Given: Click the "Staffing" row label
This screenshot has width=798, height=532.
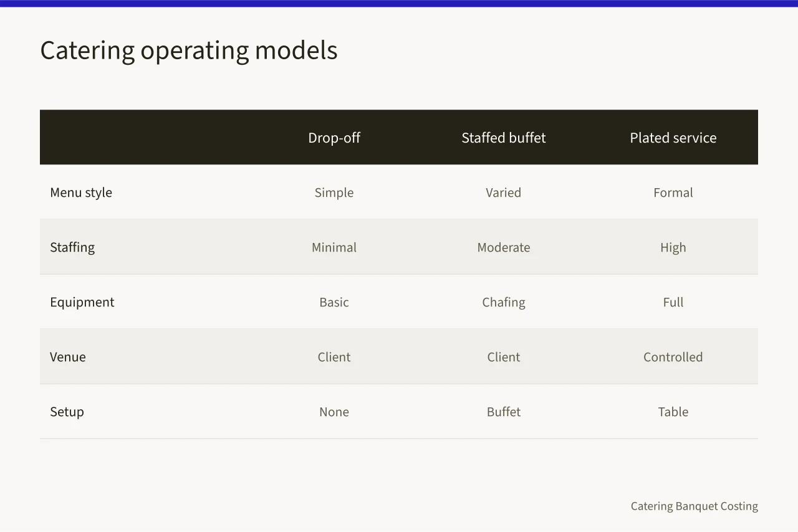Looking at the screenshot, I should pos(72,247).
